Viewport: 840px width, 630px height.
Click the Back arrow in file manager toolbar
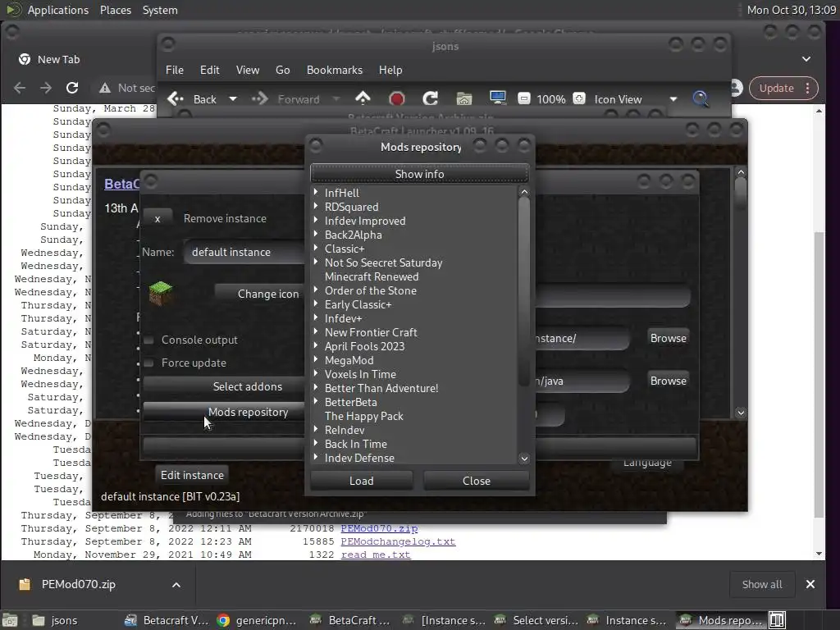coord(176,99)
